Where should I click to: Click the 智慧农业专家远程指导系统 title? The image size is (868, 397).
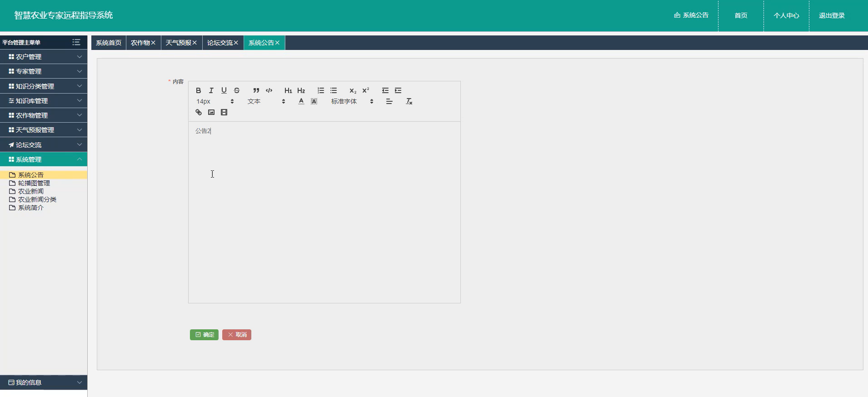pos(64,15)
